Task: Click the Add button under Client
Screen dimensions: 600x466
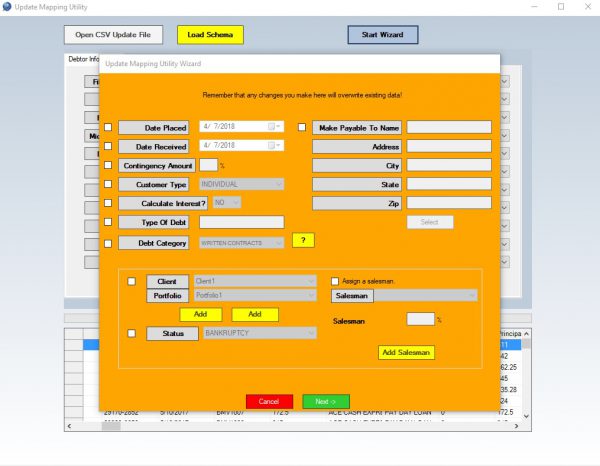Action: pyautogui.click(x=201, y=314)
